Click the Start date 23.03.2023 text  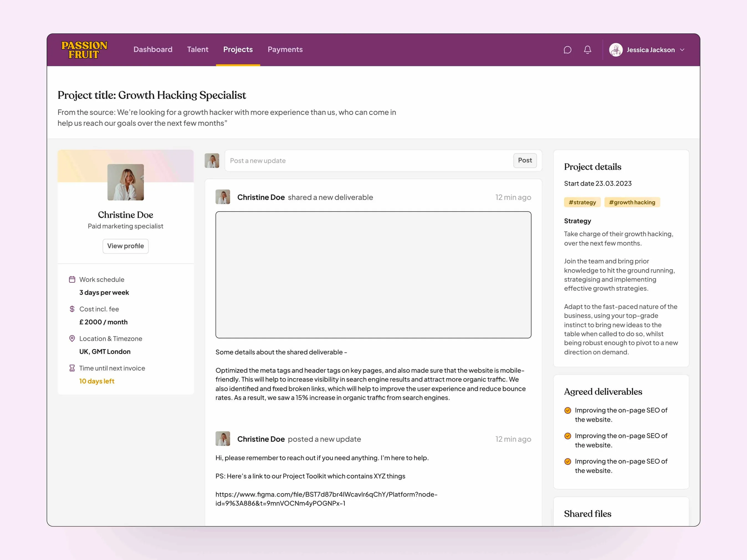tap(597, 184)
